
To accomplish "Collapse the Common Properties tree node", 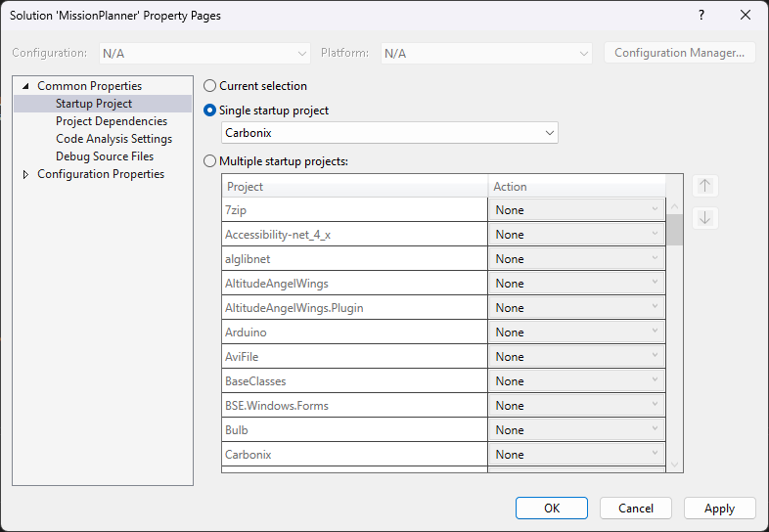I will (x=26, y=86).
